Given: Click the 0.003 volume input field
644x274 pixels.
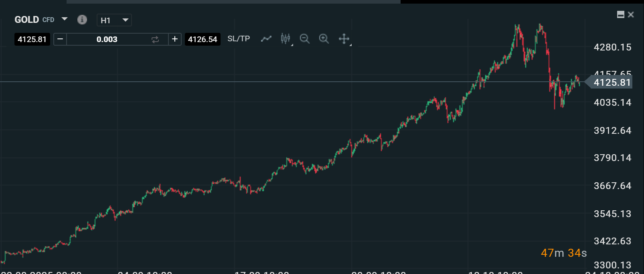Looking at the screenshot, I should 107,39.
